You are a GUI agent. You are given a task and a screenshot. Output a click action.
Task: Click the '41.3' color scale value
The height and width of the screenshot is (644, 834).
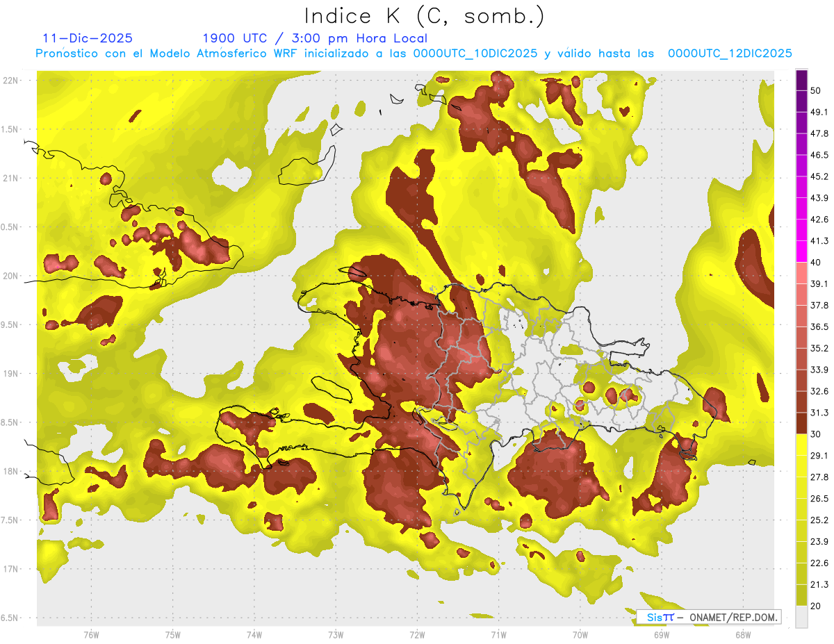(x=819, y=241)
